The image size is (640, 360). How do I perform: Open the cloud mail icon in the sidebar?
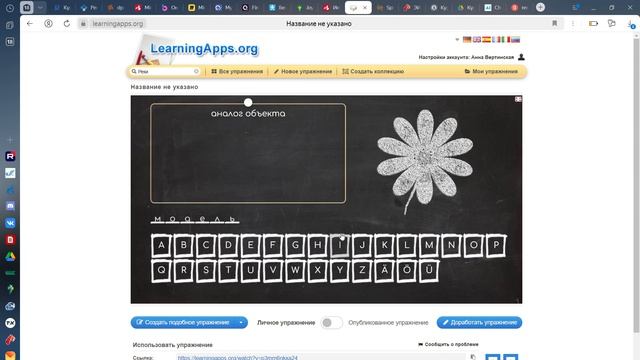point(10,306)
